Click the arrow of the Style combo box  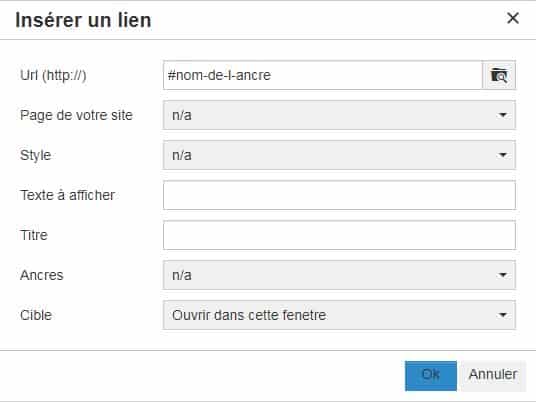click(502, 155)
